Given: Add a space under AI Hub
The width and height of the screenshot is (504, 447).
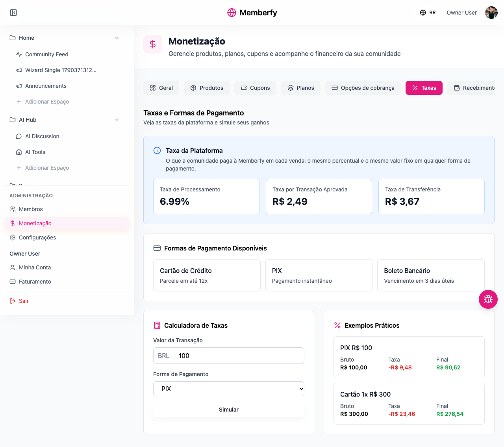Looking at the screenshot, I should point(43,168).
